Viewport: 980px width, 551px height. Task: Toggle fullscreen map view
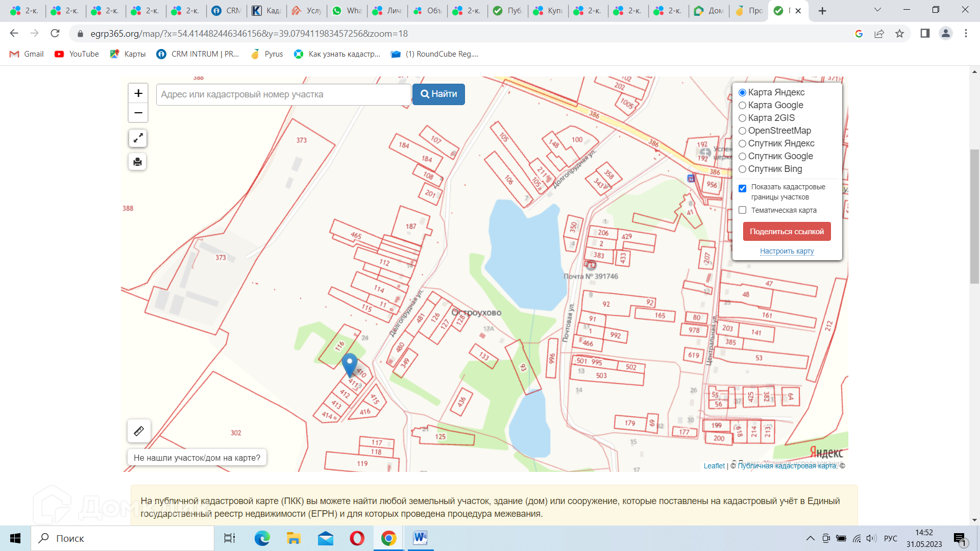tap(138, 138)
